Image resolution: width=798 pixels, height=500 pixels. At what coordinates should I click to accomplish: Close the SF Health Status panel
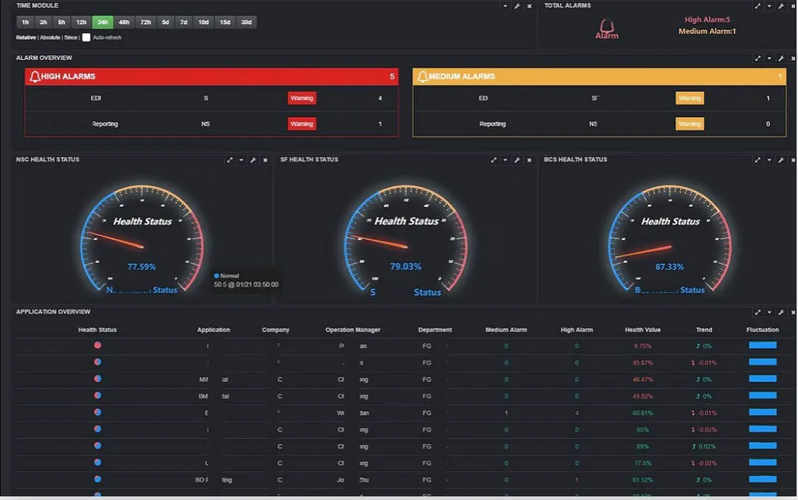[x=529, y=160]
